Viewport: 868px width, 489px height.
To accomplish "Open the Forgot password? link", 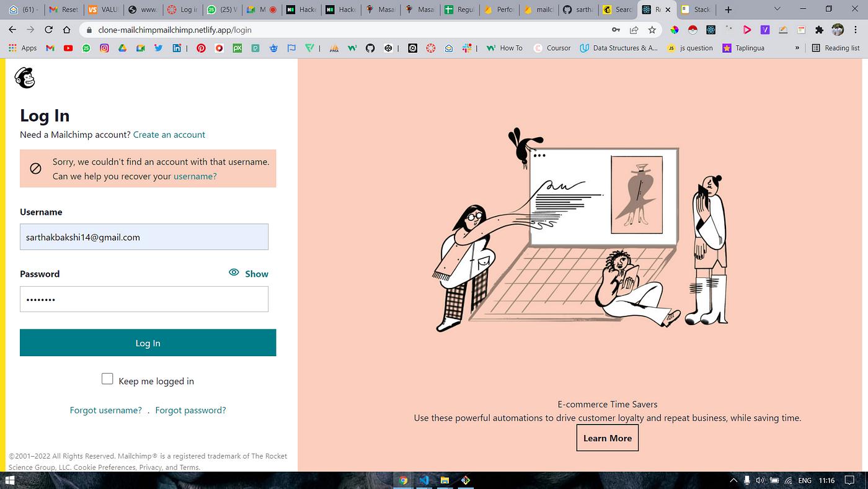I will [x=190, y=410].
